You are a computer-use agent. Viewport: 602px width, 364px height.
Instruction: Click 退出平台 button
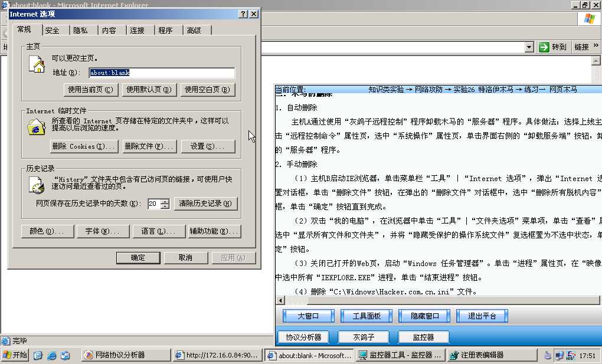482,316
